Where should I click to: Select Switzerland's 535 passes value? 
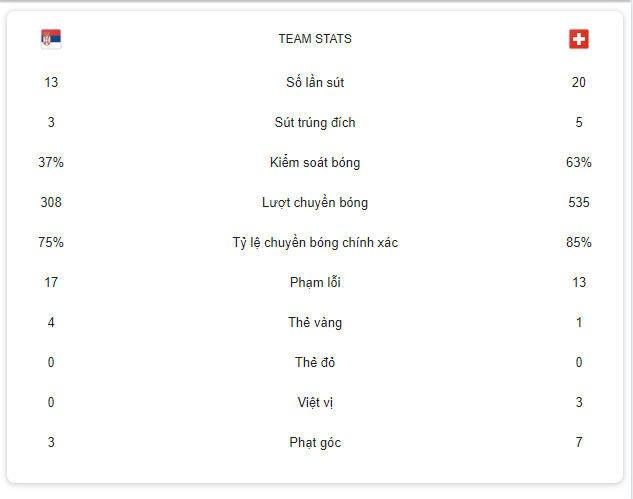pyautogui.click(x=579, y=202)
